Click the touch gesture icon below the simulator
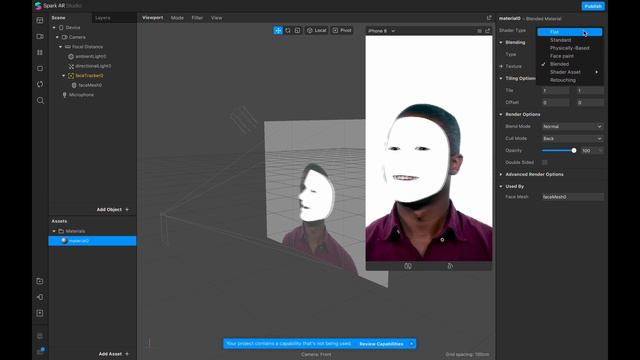This screenshot has height=360, width=640. click(450, 266)
